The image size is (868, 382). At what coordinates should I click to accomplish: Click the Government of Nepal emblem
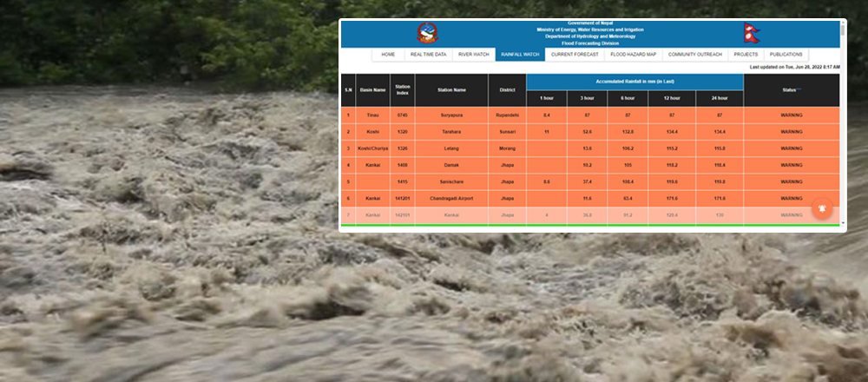coord(426,33)
